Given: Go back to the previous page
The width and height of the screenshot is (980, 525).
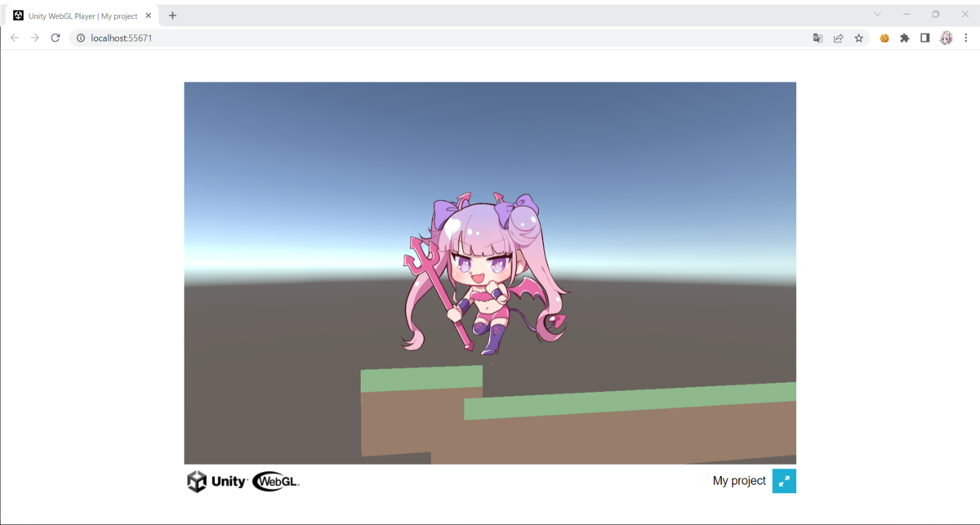Looking at the screenshot, I should coord(15,38).
